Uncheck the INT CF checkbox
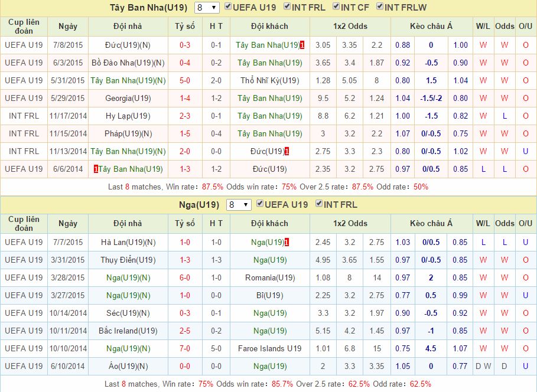Image resolution: width=537 pixels, height=392 pixels. click(x=336, y=6)
